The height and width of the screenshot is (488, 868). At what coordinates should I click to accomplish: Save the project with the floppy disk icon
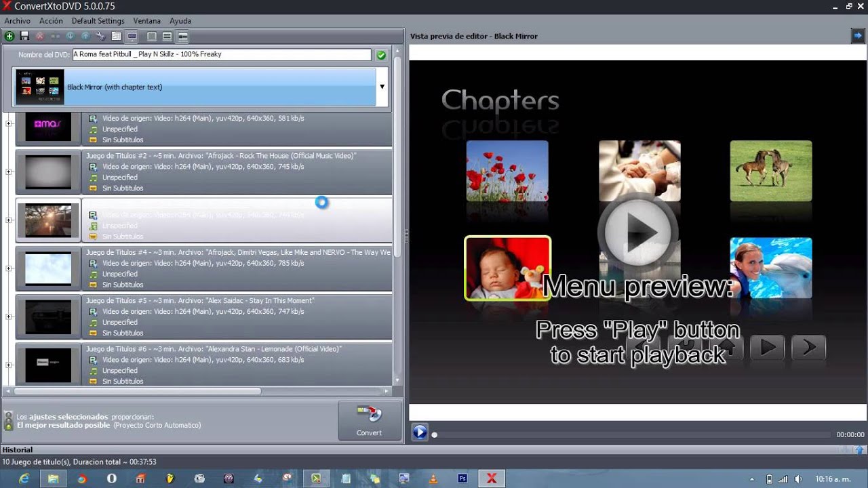[x=24, y=36]
